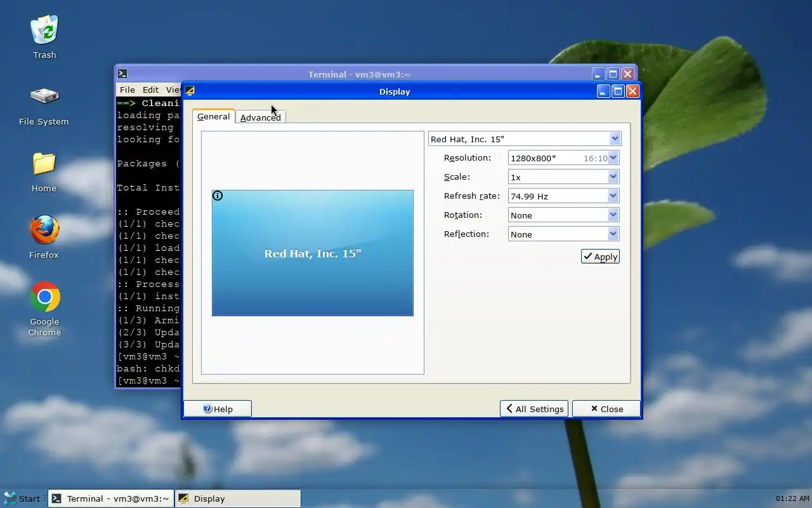Viewport: 812px width, 508px height.
Task: Click the Resolution label
Action: tap(468, 157)
